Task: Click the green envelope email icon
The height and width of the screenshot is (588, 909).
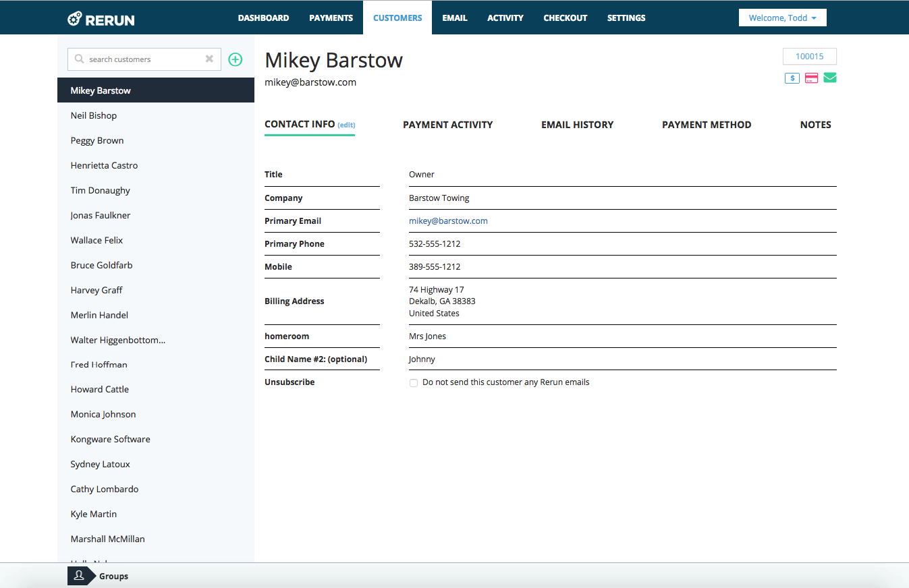Action: (x=830, y=78)
